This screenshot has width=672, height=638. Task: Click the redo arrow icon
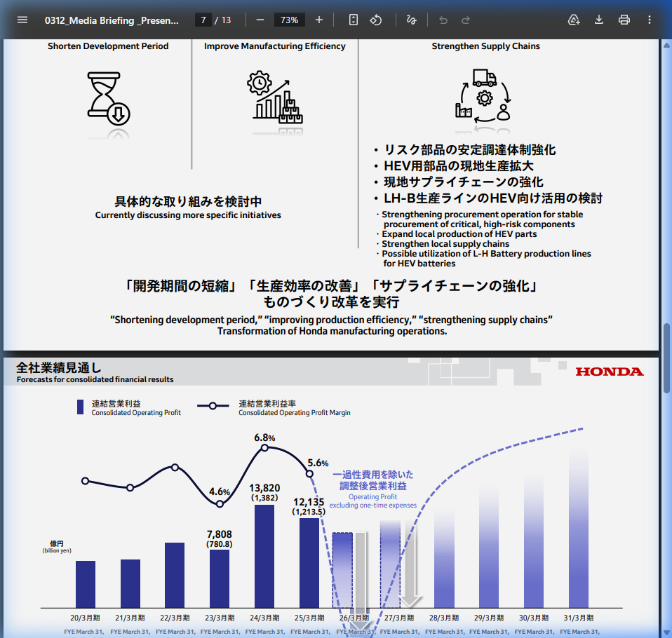[x=466, y=20]
